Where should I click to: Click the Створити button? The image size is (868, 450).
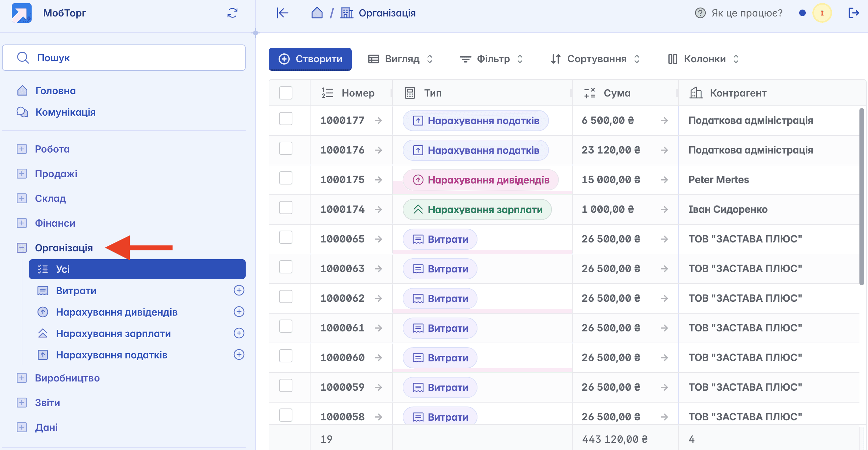(310, 59)
